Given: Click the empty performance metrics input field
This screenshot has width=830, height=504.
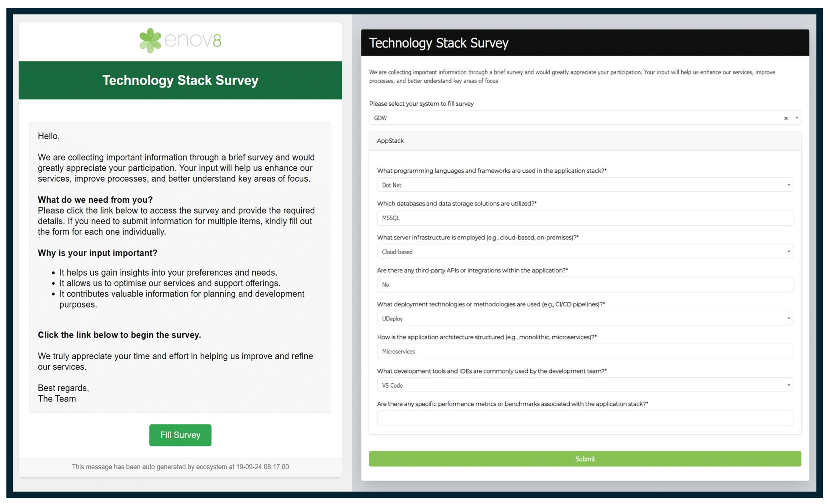Looking at the screenshot, I should coord(584,418).
